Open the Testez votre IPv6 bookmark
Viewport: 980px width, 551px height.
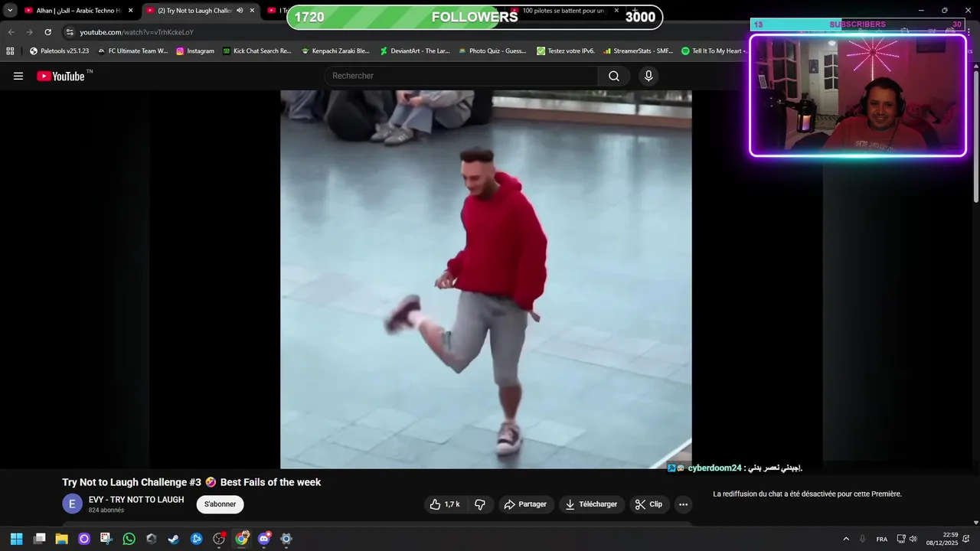click(x=566, y=51)
